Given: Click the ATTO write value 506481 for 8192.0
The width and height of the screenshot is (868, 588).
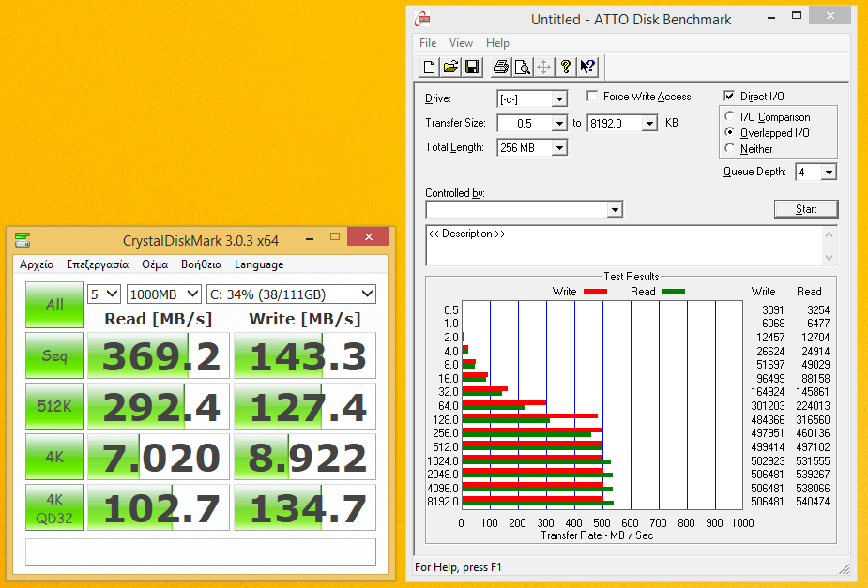Looking at the screenshot, I should tap(768, 502).
